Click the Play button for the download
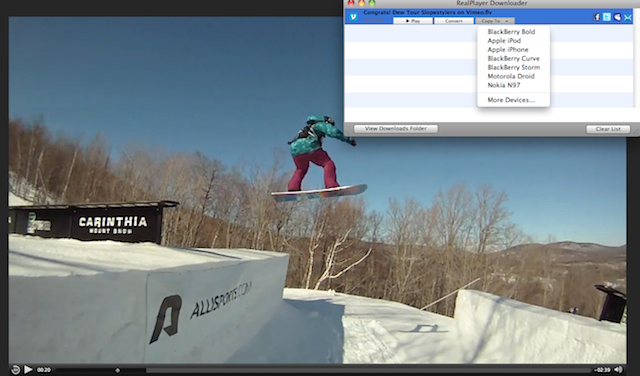The height and width of the screenshot is (376, 640). (x=413, y=21)
